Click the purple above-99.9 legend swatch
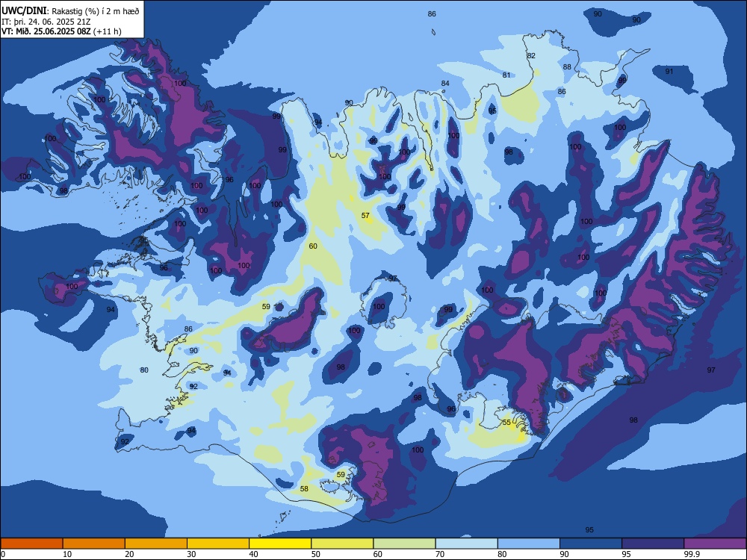Image resolution: width=747 pixels, height=560 pixels. click(715, 544)
